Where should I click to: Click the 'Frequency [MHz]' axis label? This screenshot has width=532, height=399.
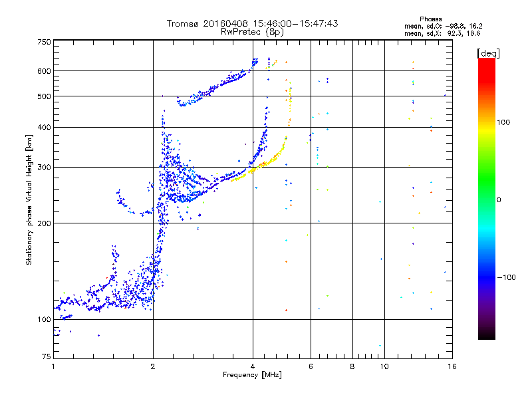click(x=252, y=375)
